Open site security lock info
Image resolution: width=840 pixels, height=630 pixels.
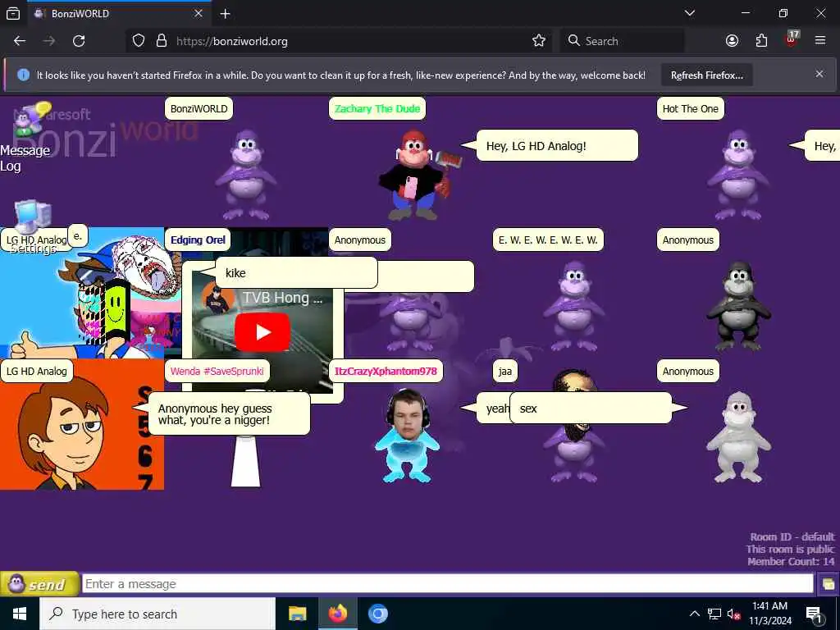pyautogui.click(x=162, y=41)
